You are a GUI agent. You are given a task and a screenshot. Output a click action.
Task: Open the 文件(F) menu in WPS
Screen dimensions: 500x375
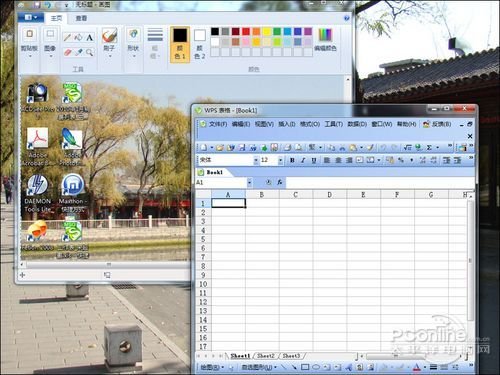(x=218, y=124)
